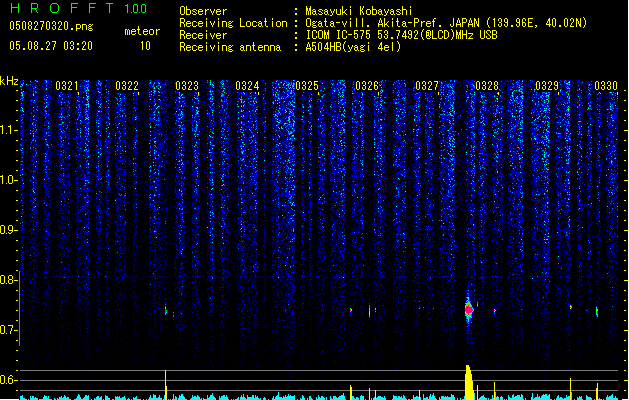The height and width of the screenshot is (400, 629).
Task: Click the ICOM IC-575 receiver text
Action: [402, 35]
